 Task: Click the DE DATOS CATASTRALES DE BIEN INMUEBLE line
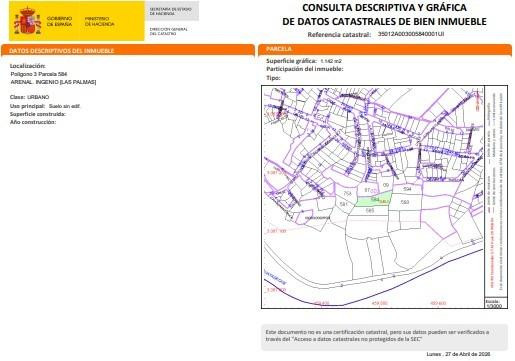tap(384, 22)
